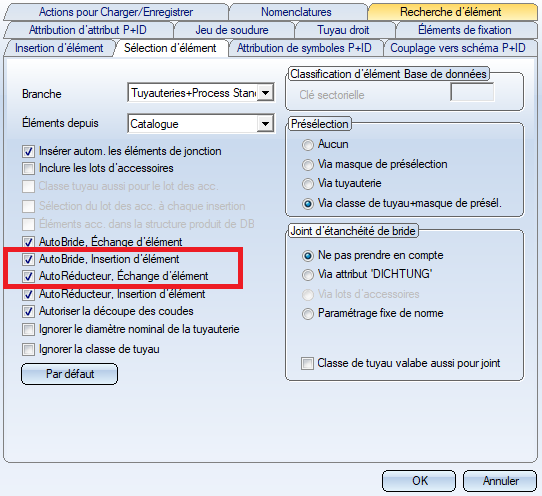Screen dimensions: 542x496
Task: Check Ignorer le diamètre nominal de la tuyauterie
Action: pyautogui.click(x=28, y=329)
